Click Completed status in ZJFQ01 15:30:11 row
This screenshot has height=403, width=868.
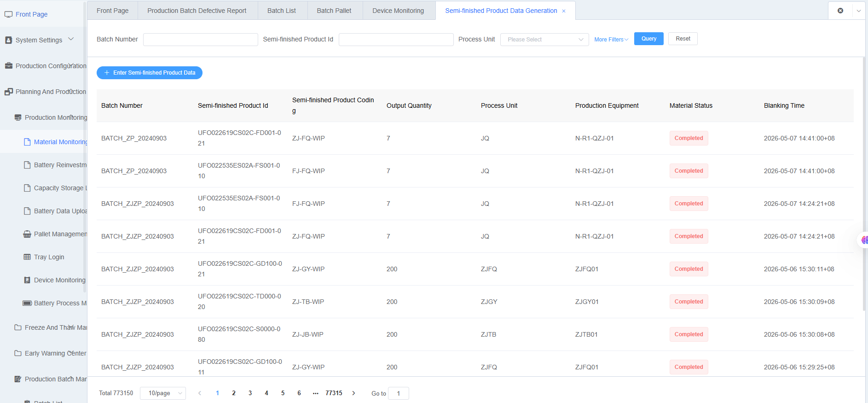tap(689, 269)
